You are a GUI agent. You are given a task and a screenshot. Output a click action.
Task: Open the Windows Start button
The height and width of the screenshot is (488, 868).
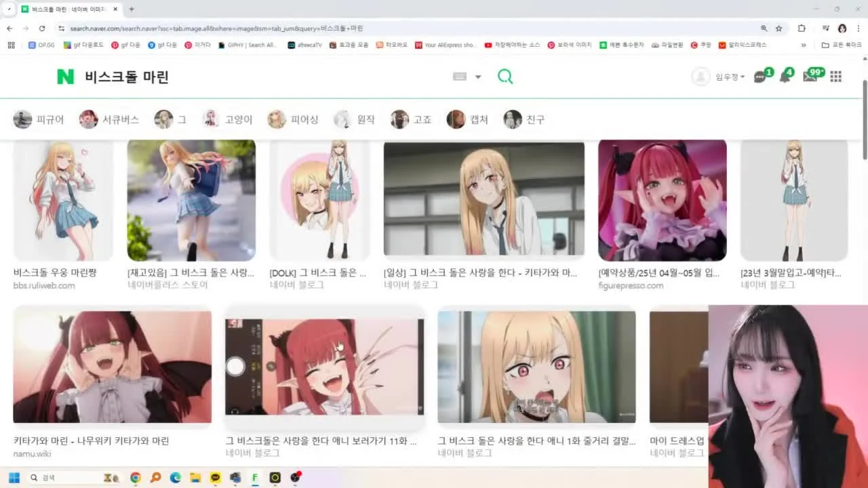click(x=14, y=478)
